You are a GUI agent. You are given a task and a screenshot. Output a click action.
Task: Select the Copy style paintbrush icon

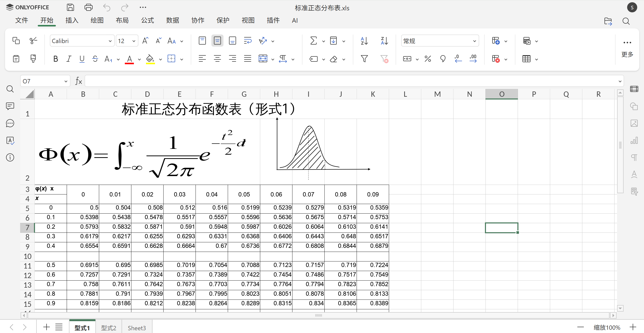(33, 59)
